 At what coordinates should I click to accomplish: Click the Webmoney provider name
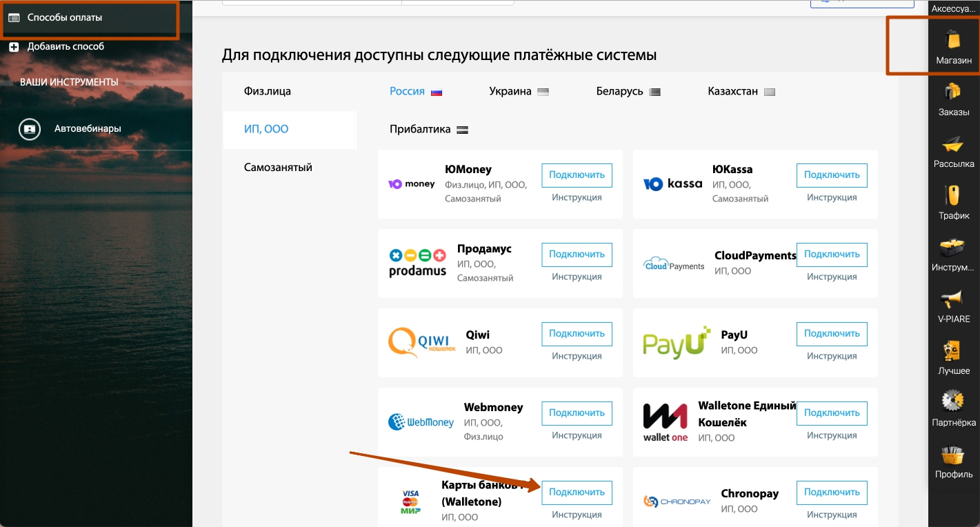(x=493, y=408)
